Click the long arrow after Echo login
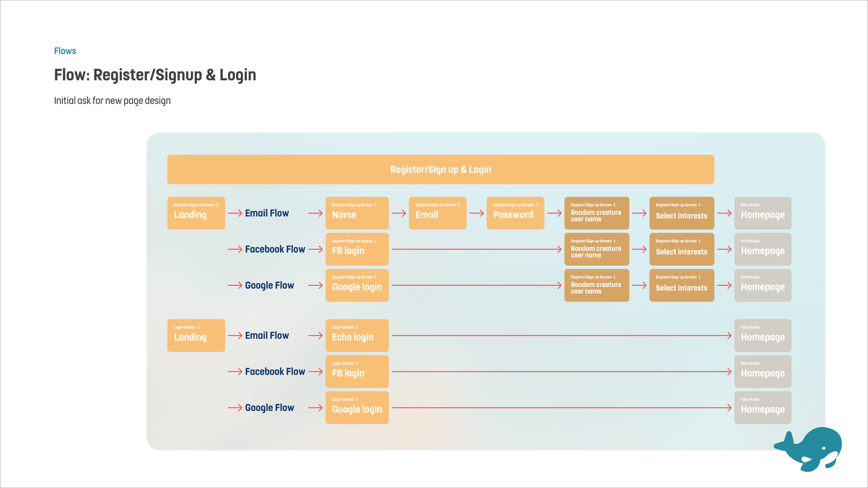 point(561,335)
